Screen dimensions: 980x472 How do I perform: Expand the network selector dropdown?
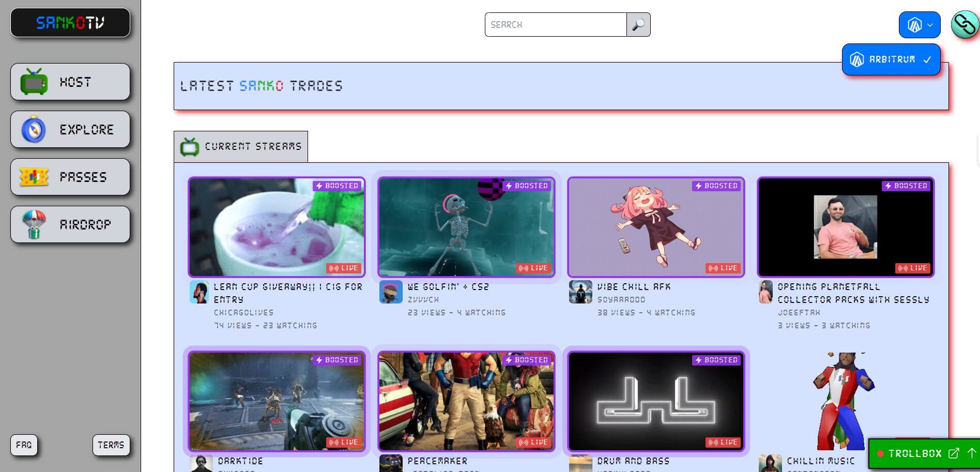click(x=920, y=25)
